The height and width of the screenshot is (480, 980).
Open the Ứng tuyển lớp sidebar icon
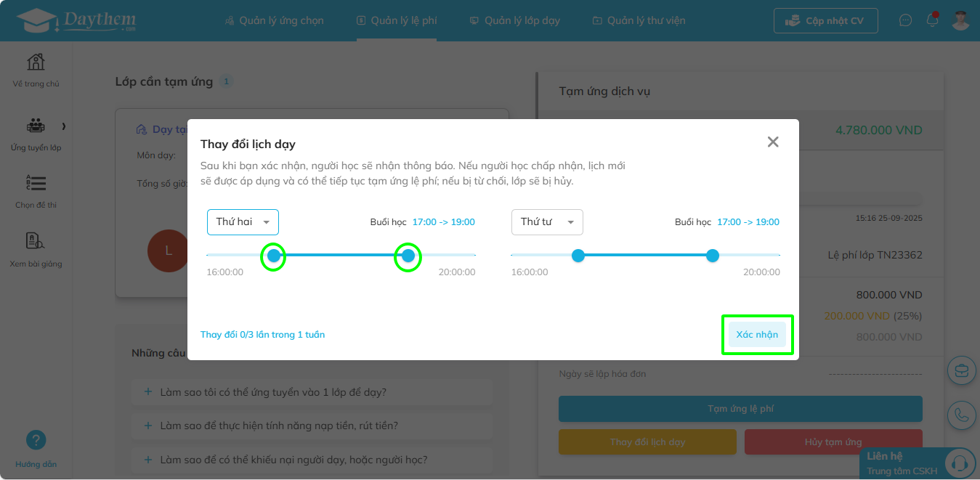pos(36,126)
